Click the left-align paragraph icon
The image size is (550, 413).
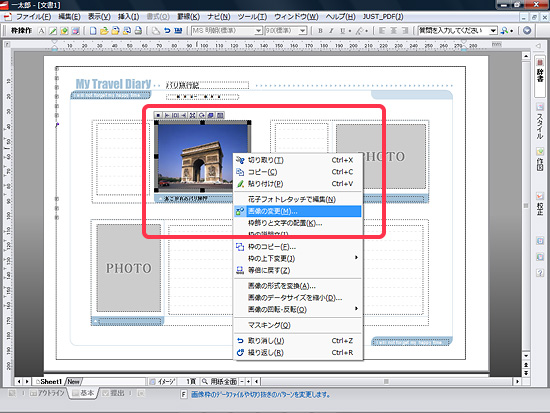click(382, 31)
